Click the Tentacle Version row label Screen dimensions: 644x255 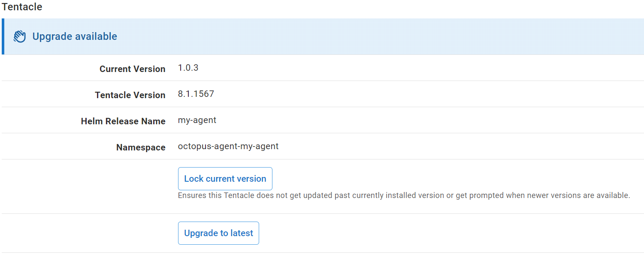130,95
